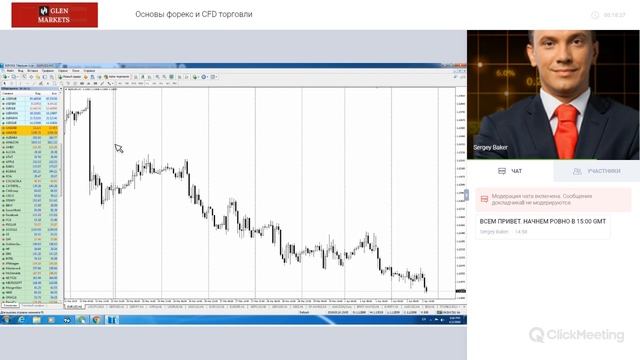Image resolution: width=640 pixels, height=360 pixels.
Task: Switch timeframe to M1
Action: point(120,83)
